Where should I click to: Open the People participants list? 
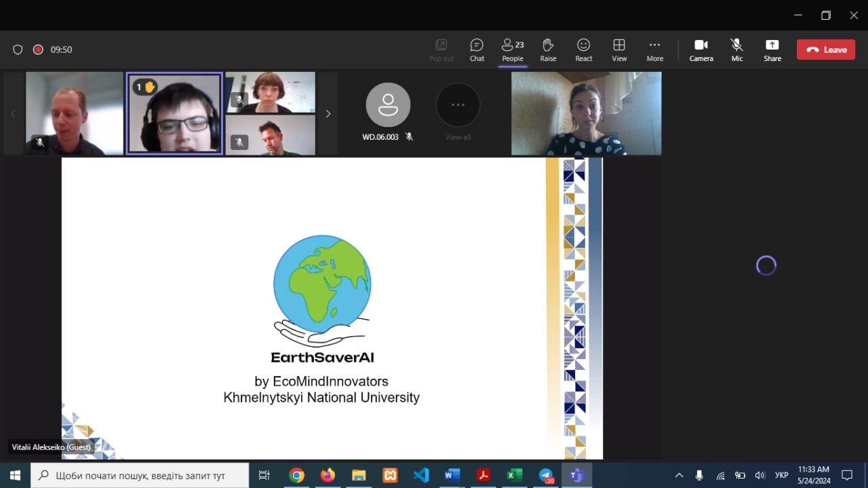(512, 50)
